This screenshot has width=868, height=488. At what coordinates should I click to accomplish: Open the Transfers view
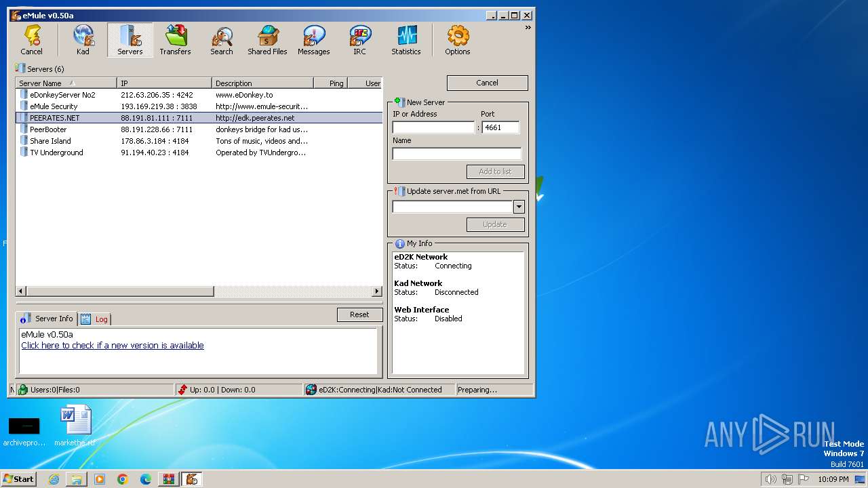click(x=175, y=40)
